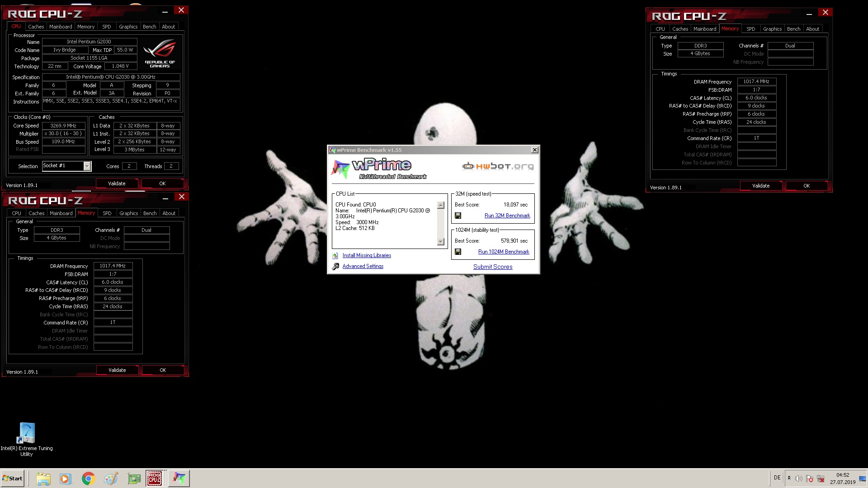This screenshot has width=868, height=488.
Task: Switch to ROG CPU-Z taskbar button
Action: [x=155, y=479]
